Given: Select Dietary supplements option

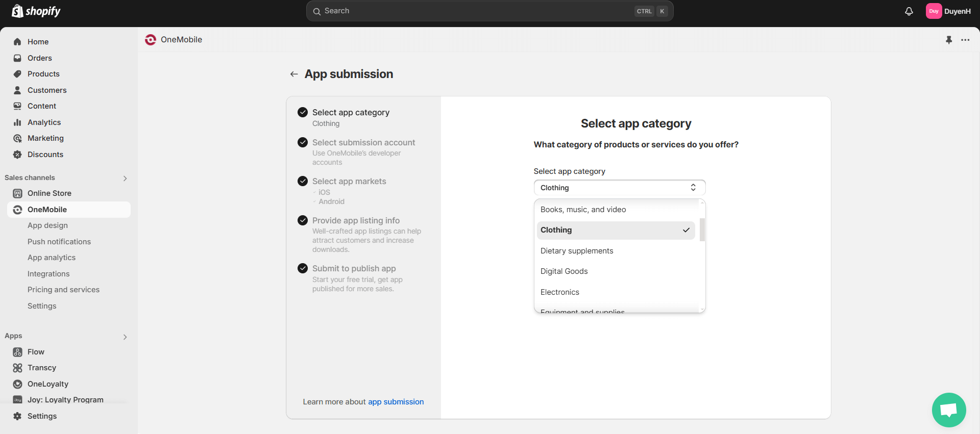Looking at the screenshot, I should 616,251.
